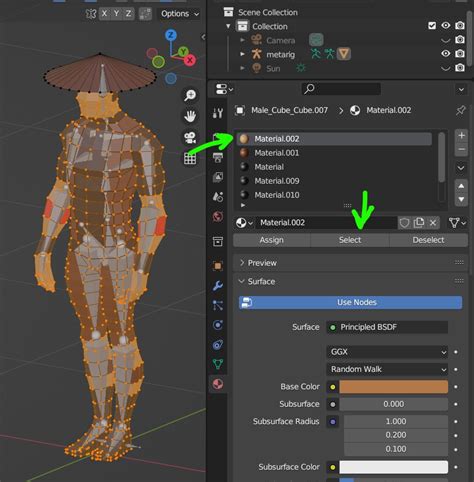This screenshot has width=474, height=482.
Task: Click the properties search field
Action: coord(341,89)
